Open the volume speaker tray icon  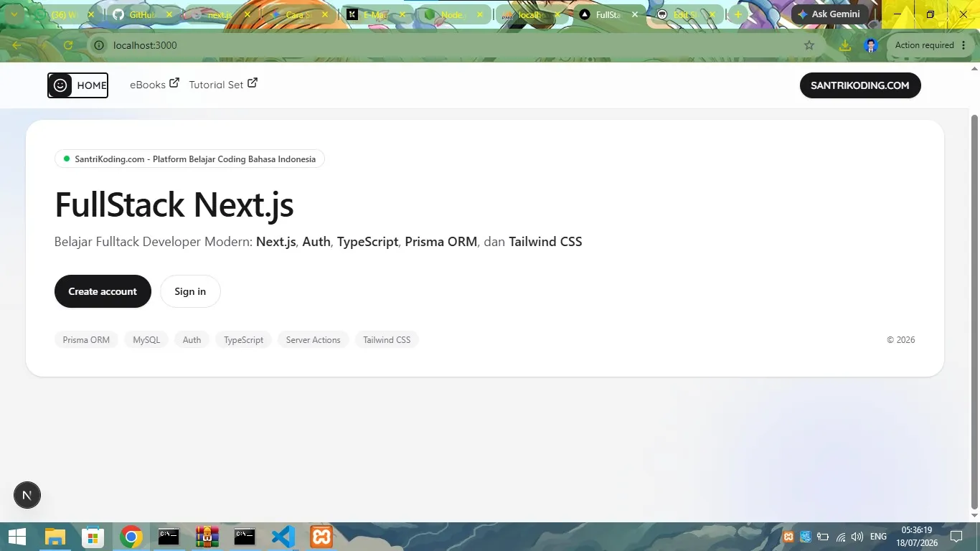pos(857,537)
